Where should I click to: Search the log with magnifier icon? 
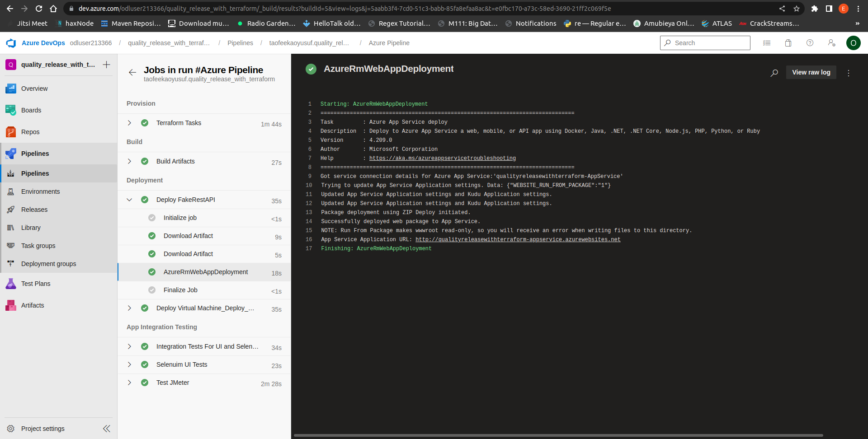coord(774,73)
